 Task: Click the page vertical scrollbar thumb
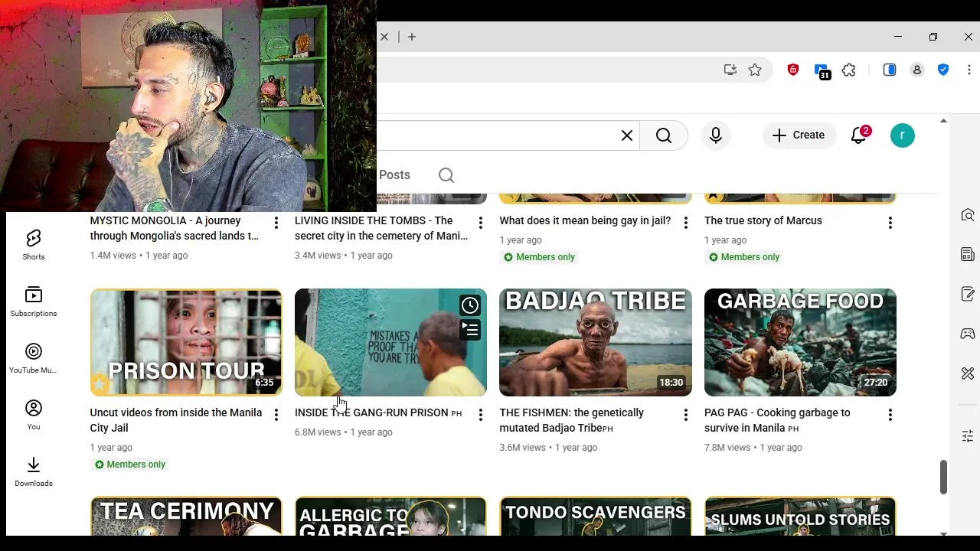[x=943, y=478]
